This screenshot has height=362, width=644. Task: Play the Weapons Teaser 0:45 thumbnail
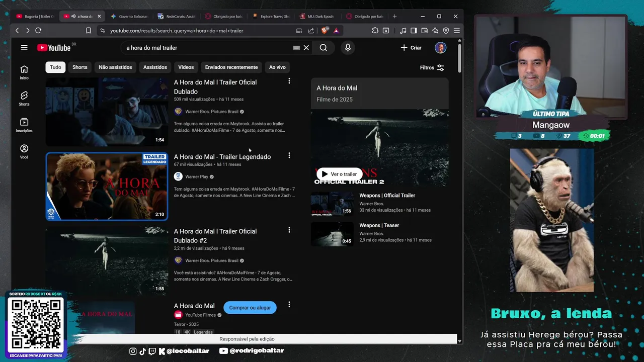pyautogui.click(x=332, y=234)
